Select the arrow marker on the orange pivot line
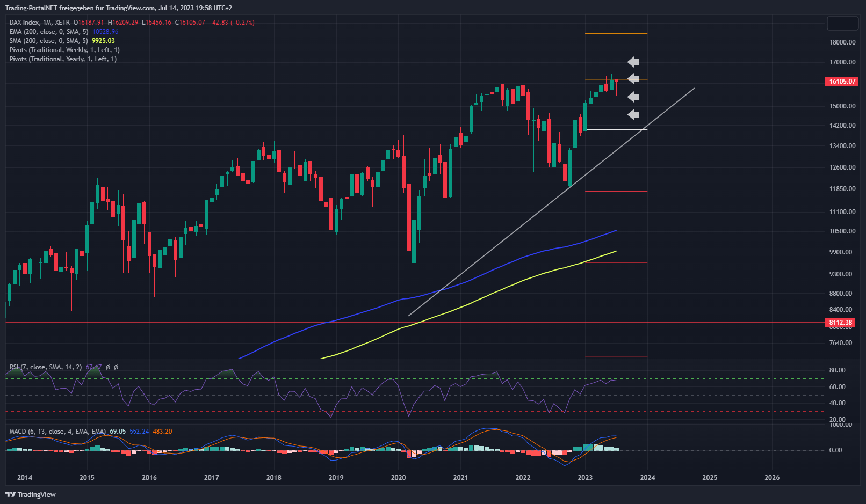 coord(634,79)
